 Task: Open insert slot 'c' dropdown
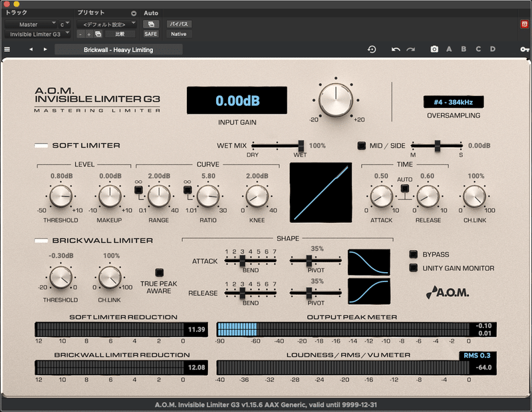click(65, 25)
